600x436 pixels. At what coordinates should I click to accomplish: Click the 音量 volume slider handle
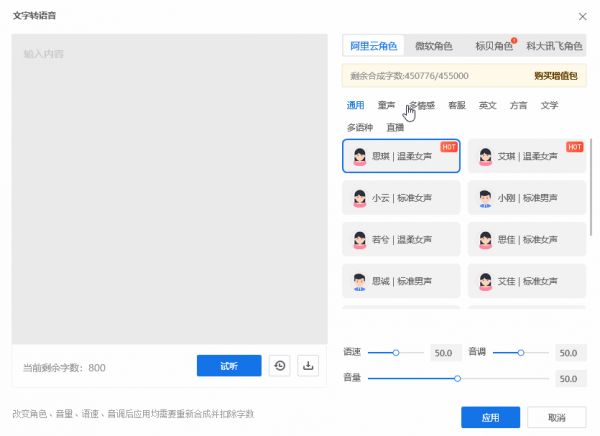[458, 379]
